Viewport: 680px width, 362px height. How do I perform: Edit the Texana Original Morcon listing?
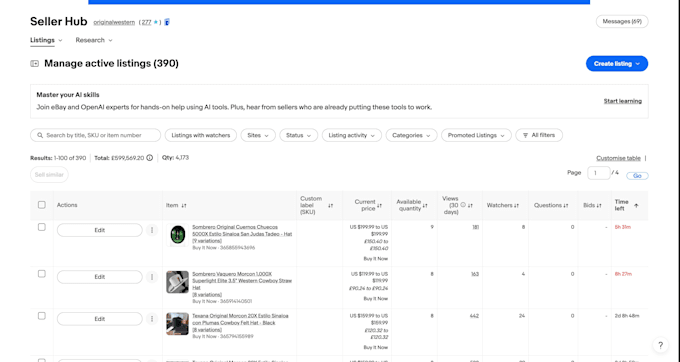point(100,319)
